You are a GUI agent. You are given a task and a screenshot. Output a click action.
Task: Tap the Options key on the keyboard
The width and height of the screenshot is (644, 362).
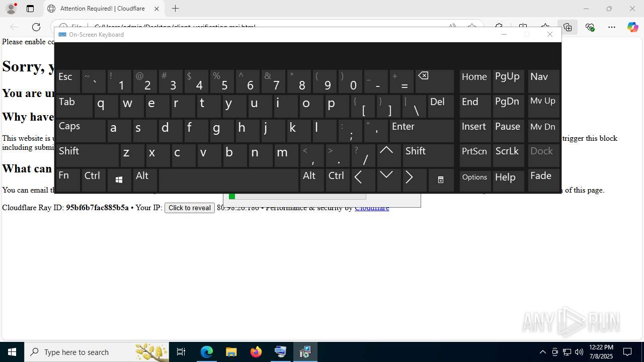point(475,180)
